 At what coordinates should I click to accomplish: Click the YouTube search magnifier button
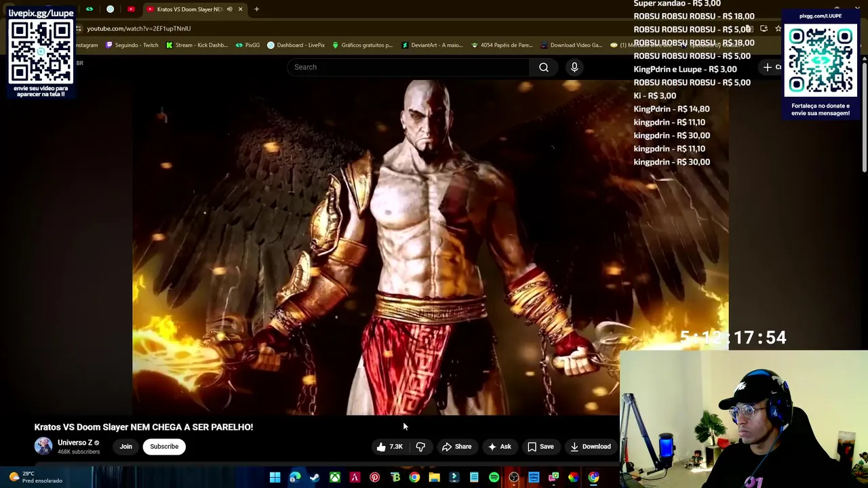tap(544, 67)
